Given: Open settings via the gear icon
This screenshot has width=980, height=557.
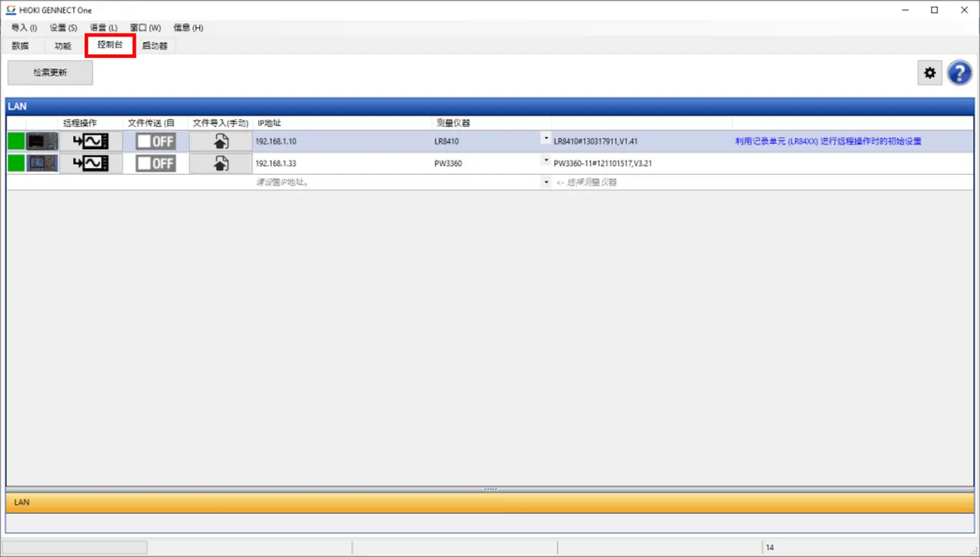Looking at the screenshot, I should point(930,72).
